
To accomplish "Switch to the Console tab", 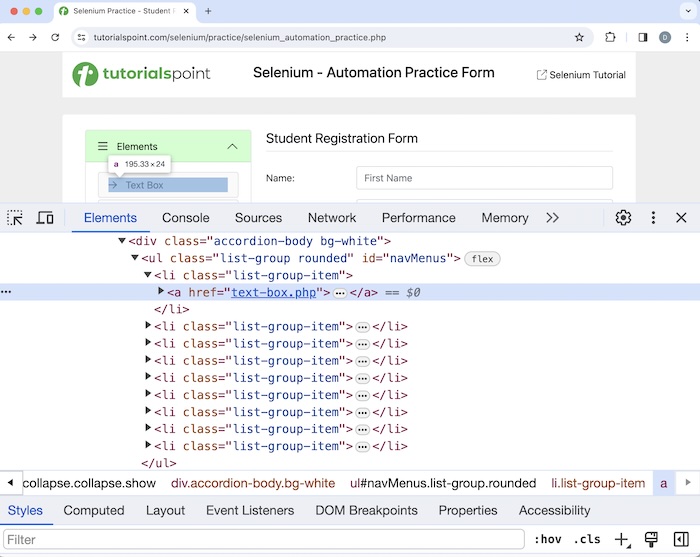I will tap(186, 218).
